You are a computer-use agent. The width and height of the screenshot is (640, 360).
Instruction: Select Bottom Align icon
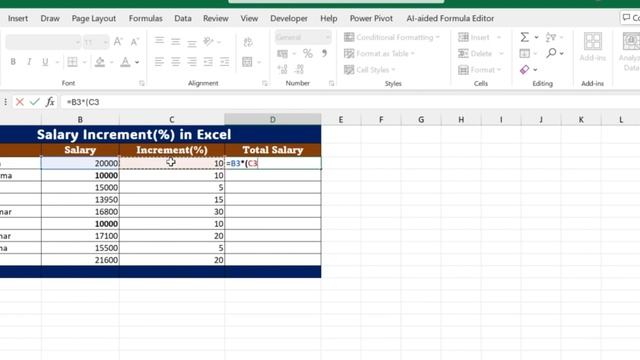[x=192, y=42]
